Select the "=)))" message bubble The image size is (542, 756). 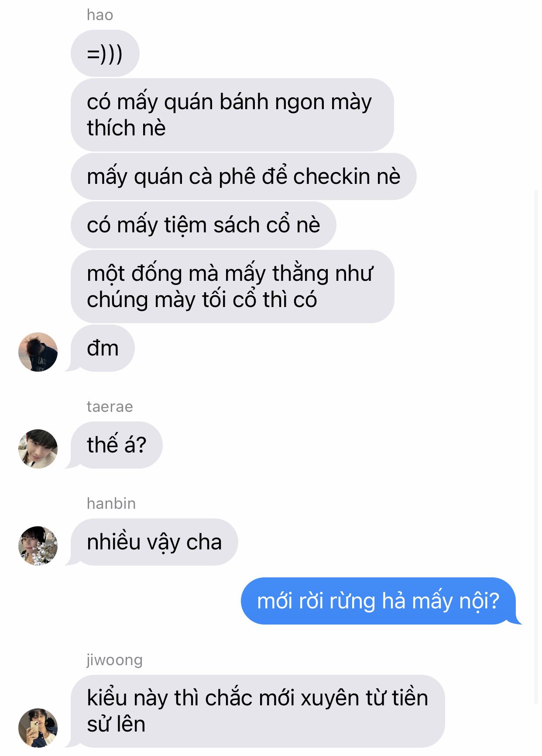(x=105, y=53)
